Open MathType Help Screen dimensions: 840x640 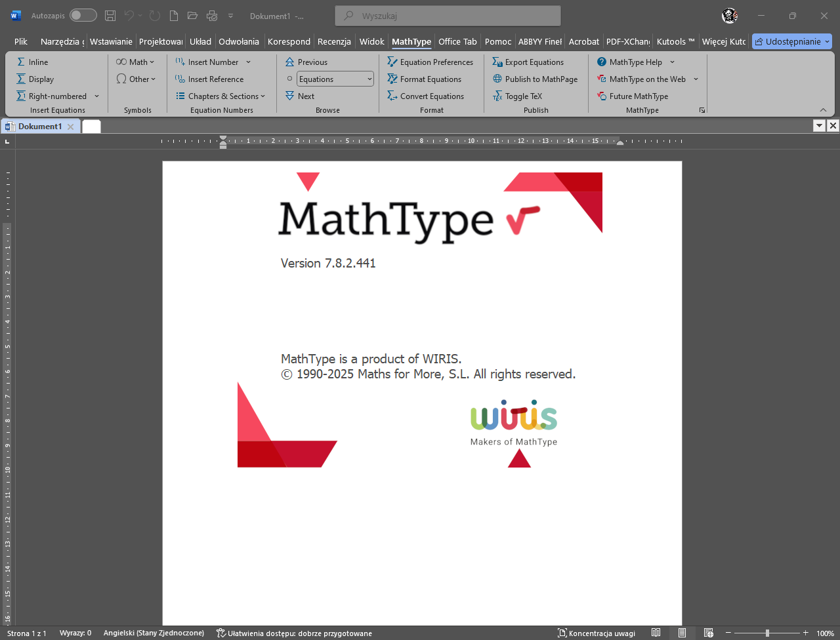[630, 62]
